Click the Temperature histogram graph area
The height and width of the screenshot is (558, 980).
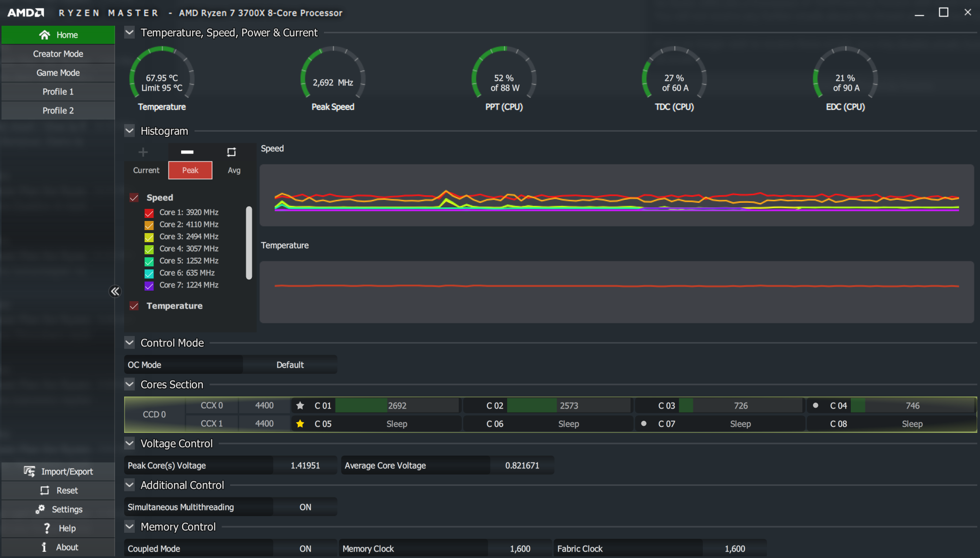[617, 292]
